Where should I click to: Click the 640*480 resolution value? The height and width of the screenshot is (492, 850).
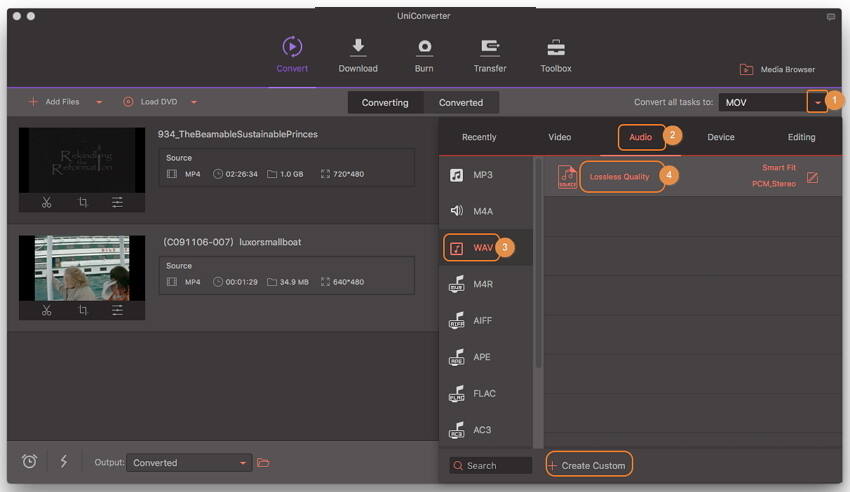click(349, 282)
